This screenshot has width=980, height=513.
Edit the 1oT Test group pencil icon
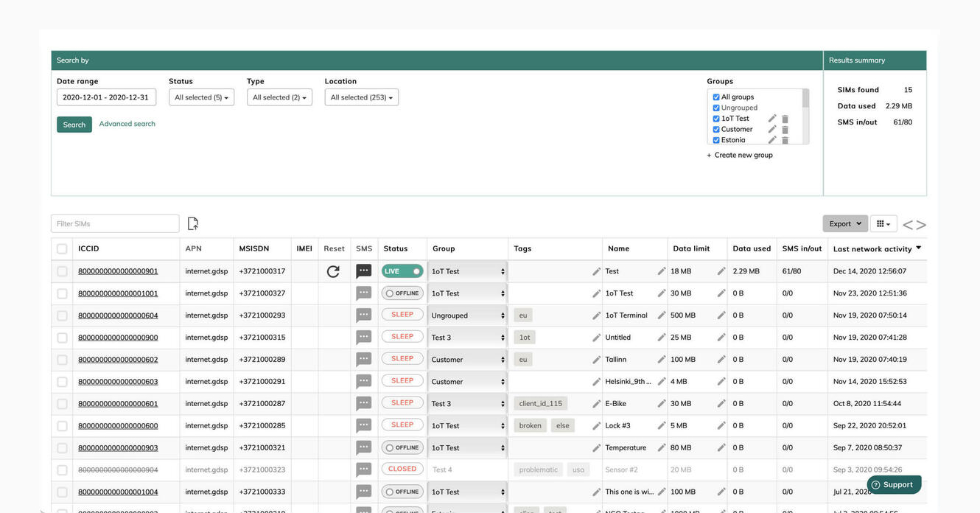[772, 118]
